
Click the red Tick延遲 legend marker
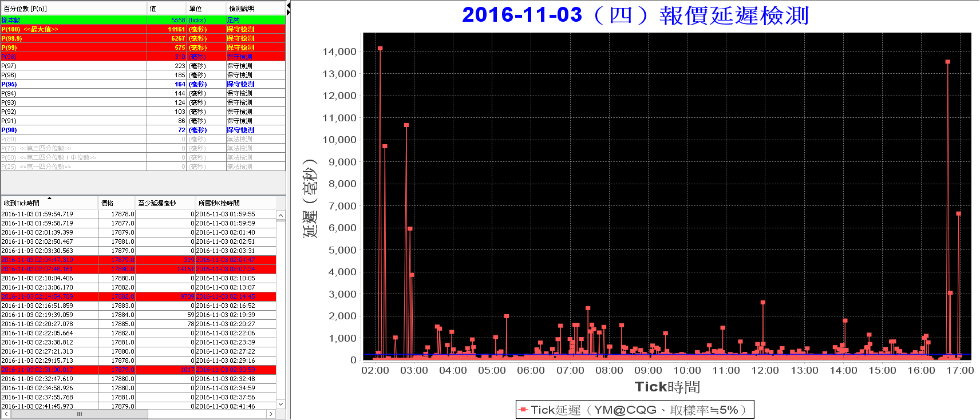523,410
